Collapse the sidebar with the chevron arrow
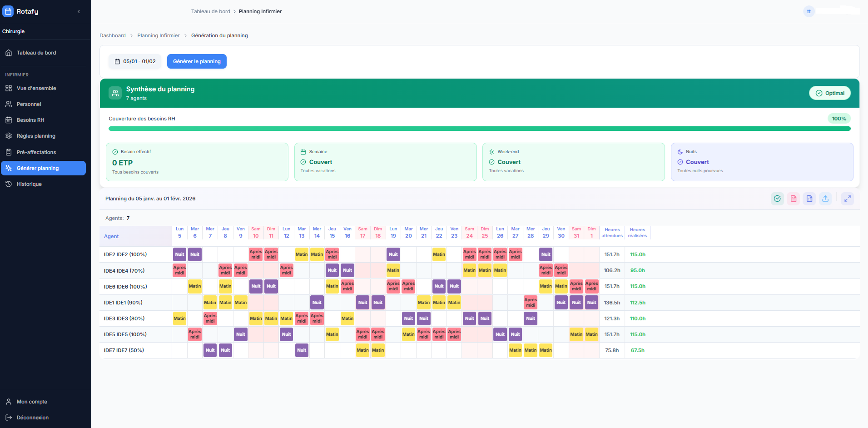868x428 pixels. (79, 11)
